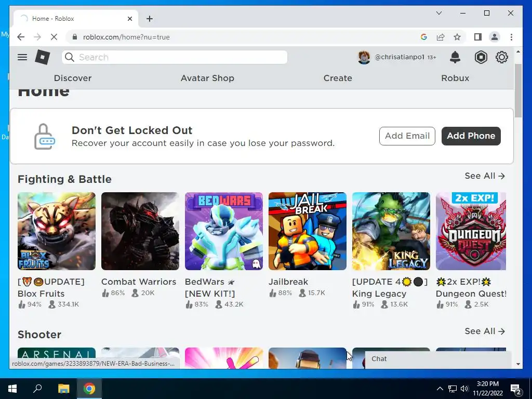Open the King Legacy game thumbnail
532x399 pixels.
(x=391, y=231)
